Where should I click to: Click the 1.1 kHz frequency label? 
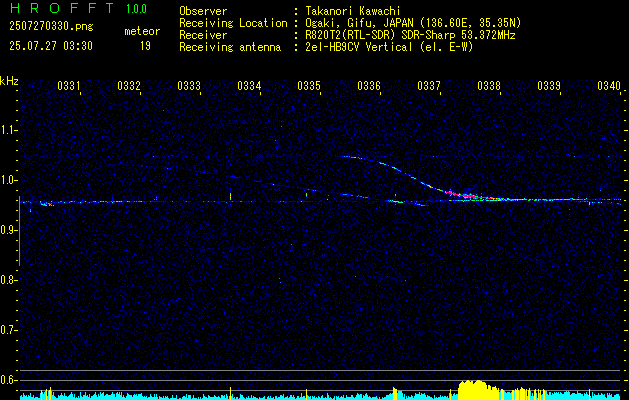click(x=8, y=130)
